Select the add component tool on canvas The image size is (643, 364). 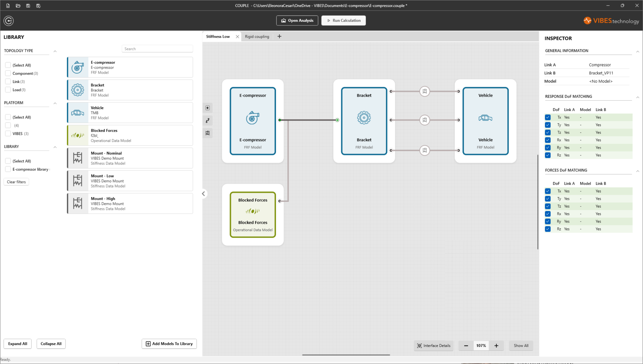(x=207, y=108)
